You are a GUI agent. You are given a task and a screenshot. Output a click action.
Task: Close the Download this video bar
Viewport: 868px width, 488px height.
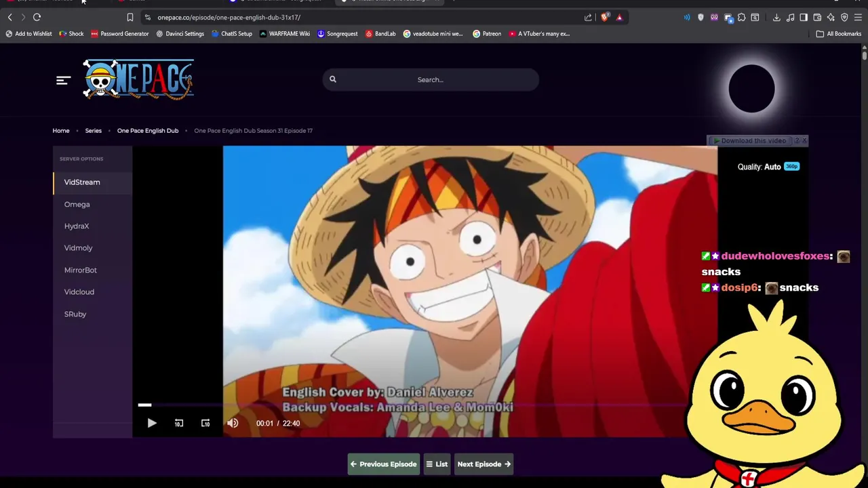[x=804, y=140]
